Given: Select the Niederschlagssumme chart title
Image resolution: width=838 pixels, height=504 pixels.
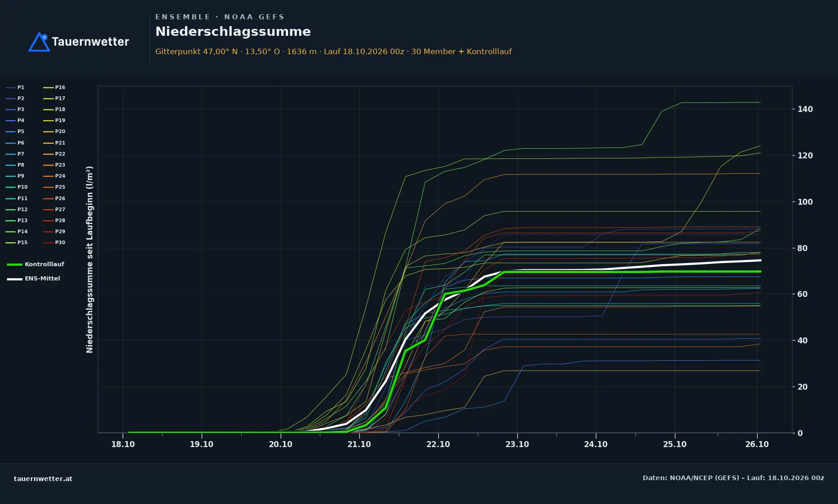Looking at the screenshot, I should 233,32.
